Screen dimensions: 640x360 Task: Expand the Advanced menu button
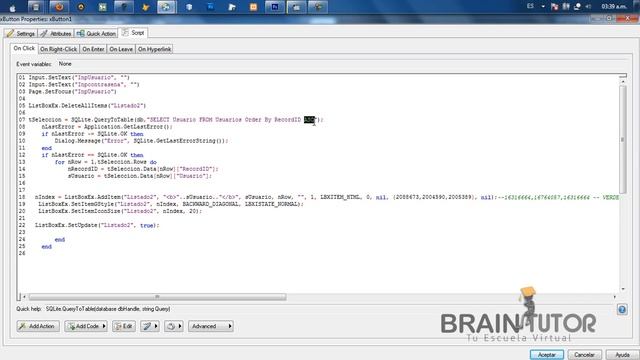tap(211, 326)
